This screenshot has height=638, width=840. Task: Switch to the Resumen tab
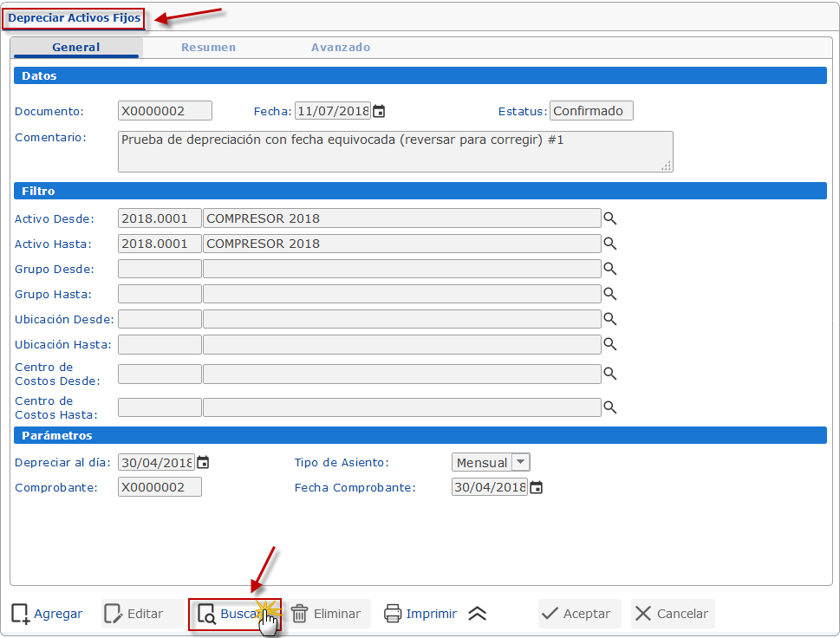[x=208, y=48]
